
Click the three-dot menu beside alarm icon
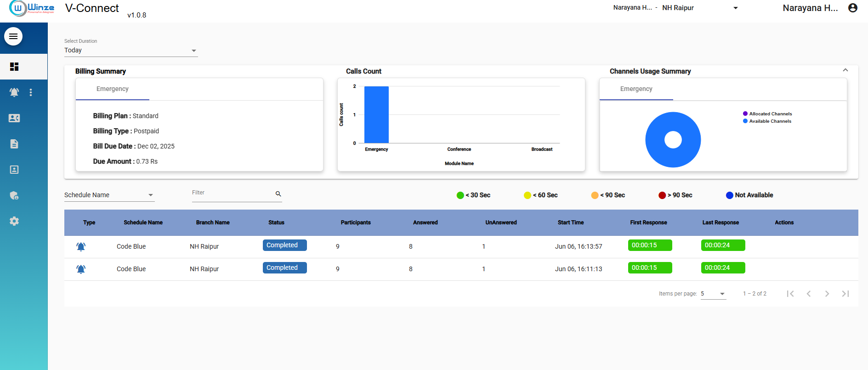pos(31,92)
